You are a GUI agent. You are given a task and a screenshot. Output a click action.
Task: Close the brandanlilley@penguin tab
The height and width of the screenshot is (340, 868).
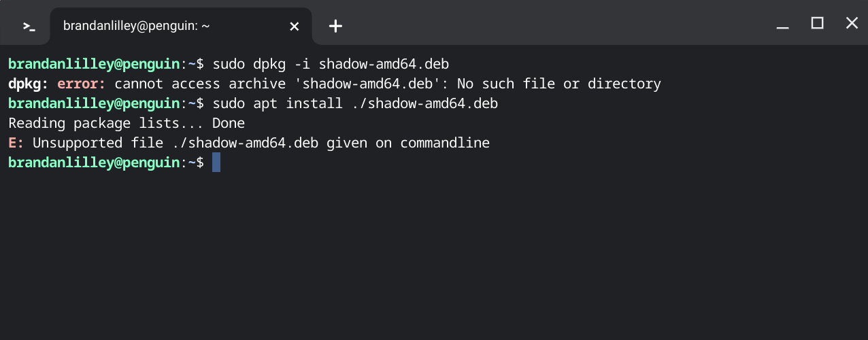coord(294,27)
